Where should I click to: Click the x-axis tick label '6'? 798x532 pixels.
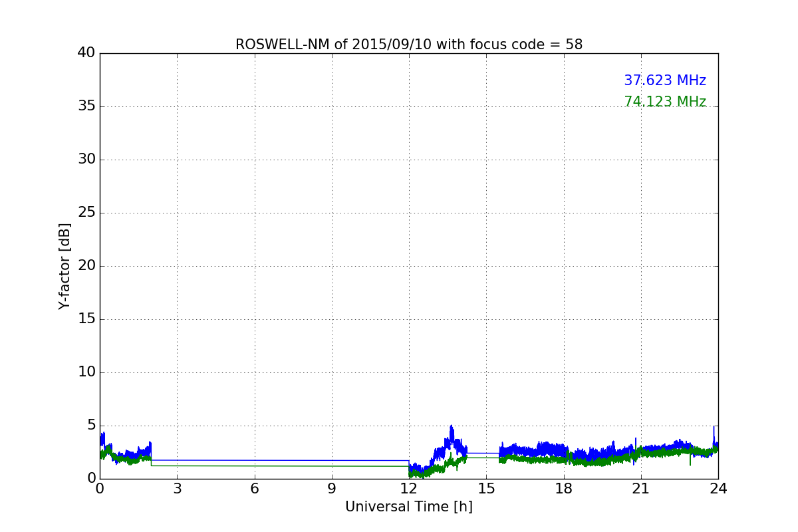[x=255, y=489]
